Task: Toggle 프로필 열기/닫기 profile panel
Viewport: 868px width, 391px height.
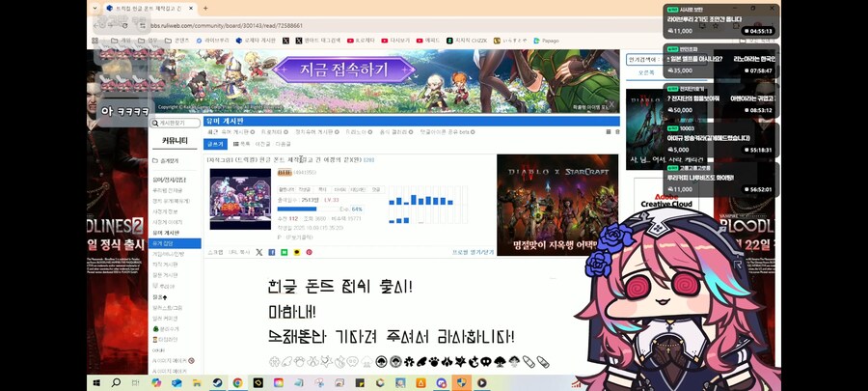Action: pos(474,252)
